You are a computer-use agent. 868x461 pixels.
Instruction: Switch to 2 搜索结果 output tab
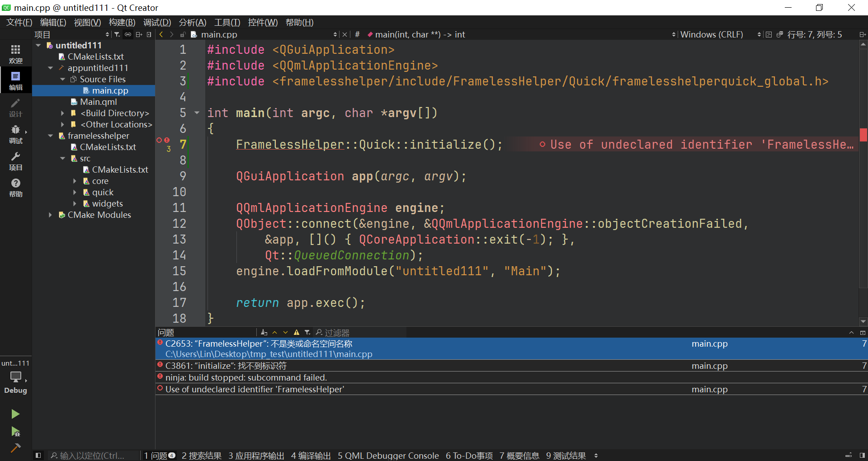(202, 456)
